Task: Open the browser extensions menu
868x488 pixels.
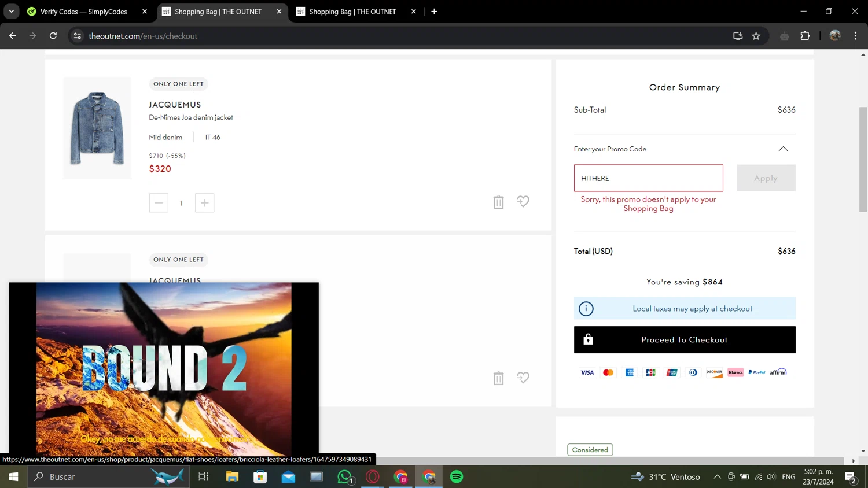Action: tap(805, 36)
